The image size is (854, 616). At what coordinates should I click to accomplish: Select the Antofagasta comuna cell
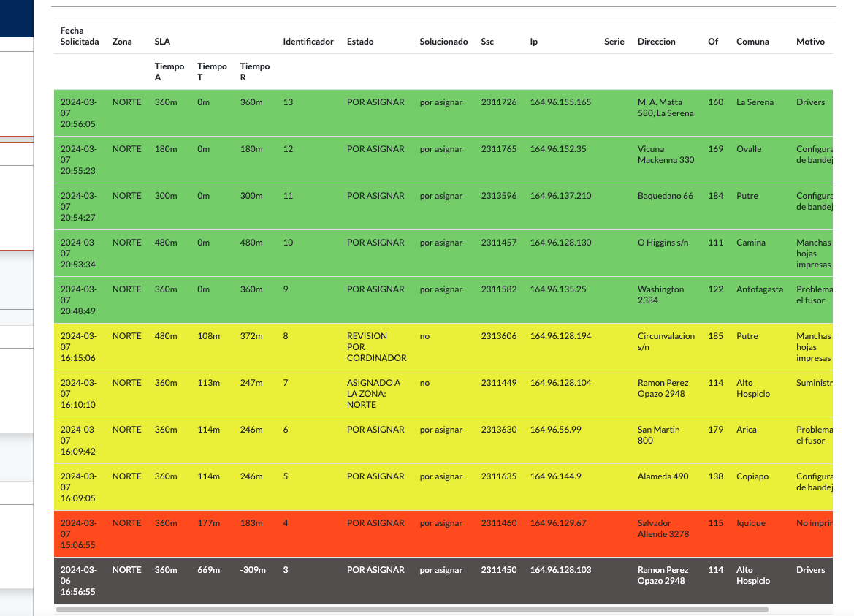point(759,289)
